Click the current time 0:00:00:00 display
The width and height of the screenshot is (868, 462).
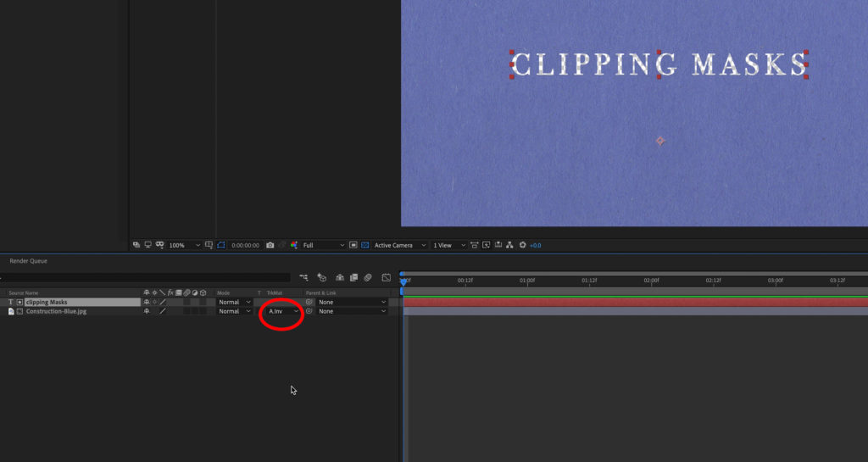tap(245, 245)
